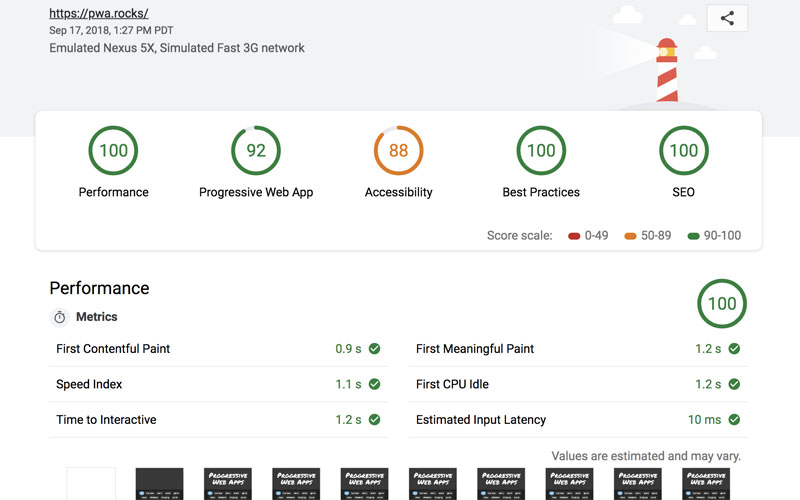Select the Performance score gauge at top

[113, 151]
